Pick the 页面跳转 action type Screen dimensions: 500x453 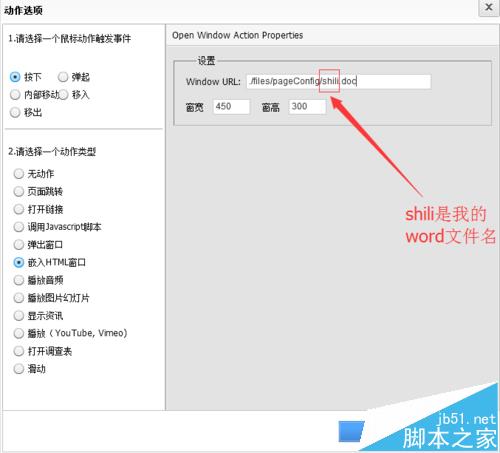[x=19, y=191]
